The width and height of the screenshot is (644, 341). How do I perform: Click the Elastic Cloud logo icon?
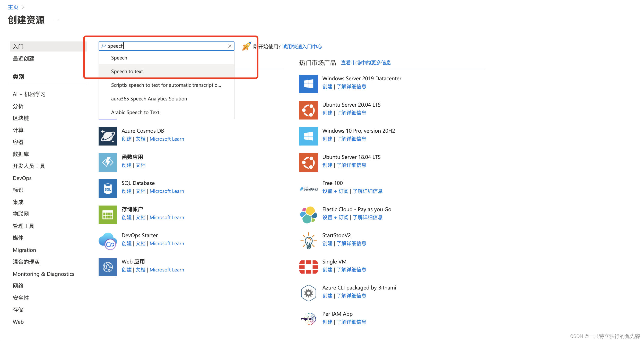[x=308, y=215]
